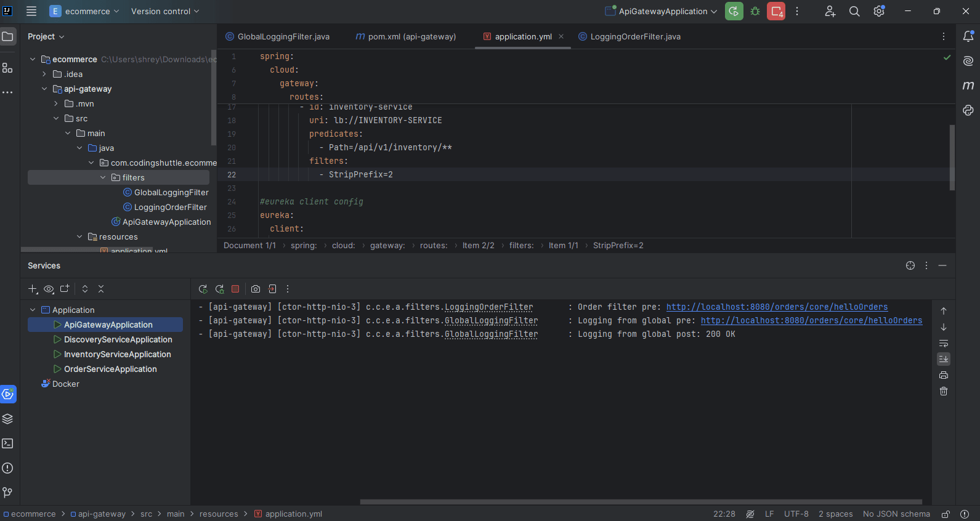
Task: Rerun ApiGatewayApplication with green button
Action: coord(734,11)
